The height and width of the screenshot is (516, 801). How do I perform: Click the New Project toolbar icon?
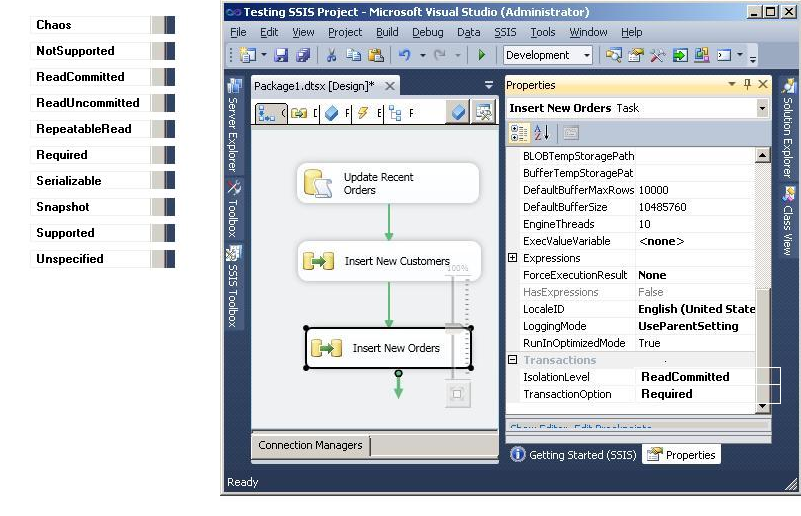[x=248, y=55]
